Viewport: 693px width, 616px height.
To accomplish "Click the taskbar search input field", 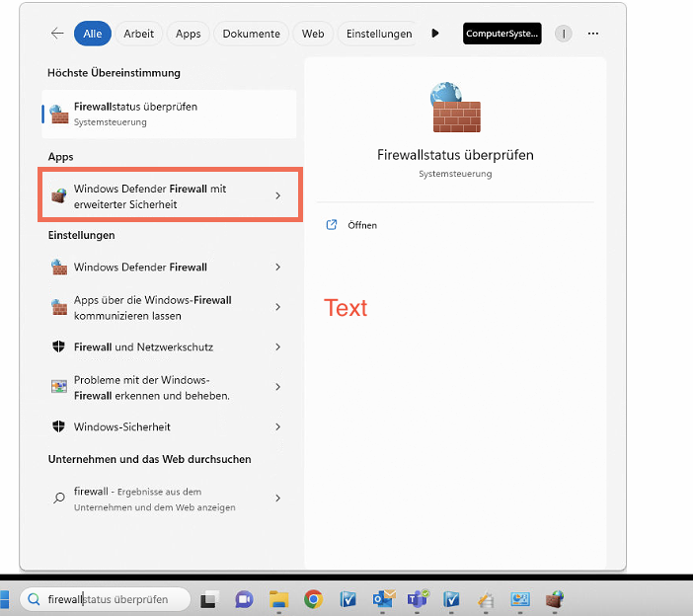I will click(109, 599).
